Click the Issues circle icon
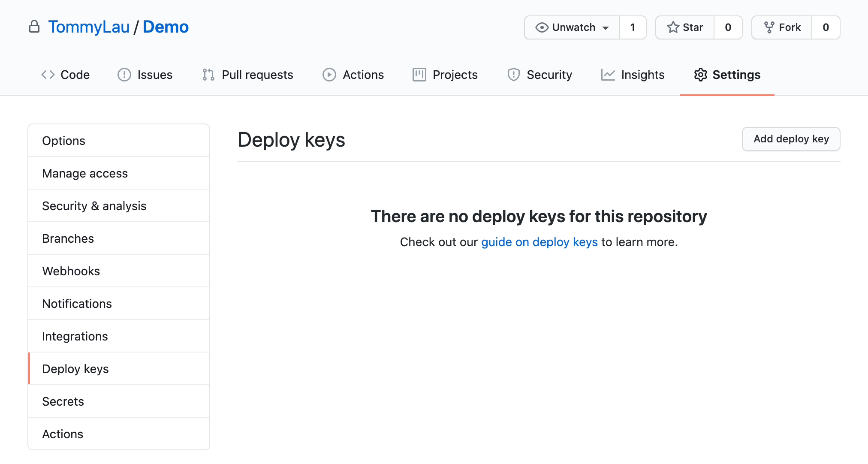This screenshot has height=464, width=868. coord(124,75)
